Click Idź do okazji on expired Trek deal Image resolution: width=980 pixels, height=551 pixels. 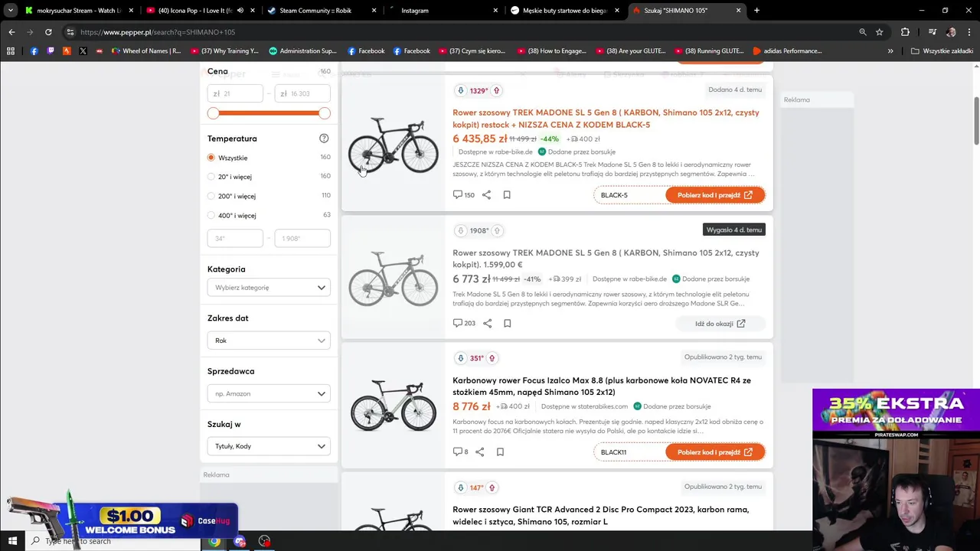pyautogui.click(x=720, y=324)
